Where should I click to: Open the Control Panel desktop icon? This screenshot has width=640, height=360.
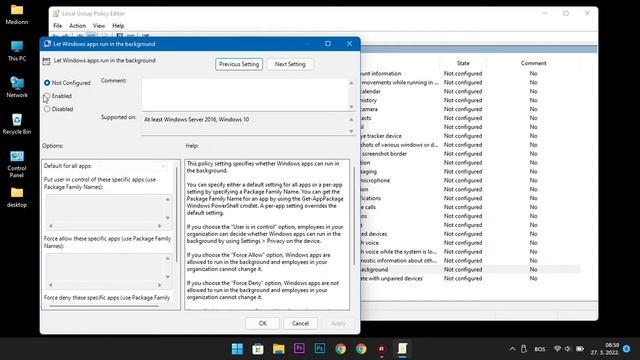(x=17, y=164)
